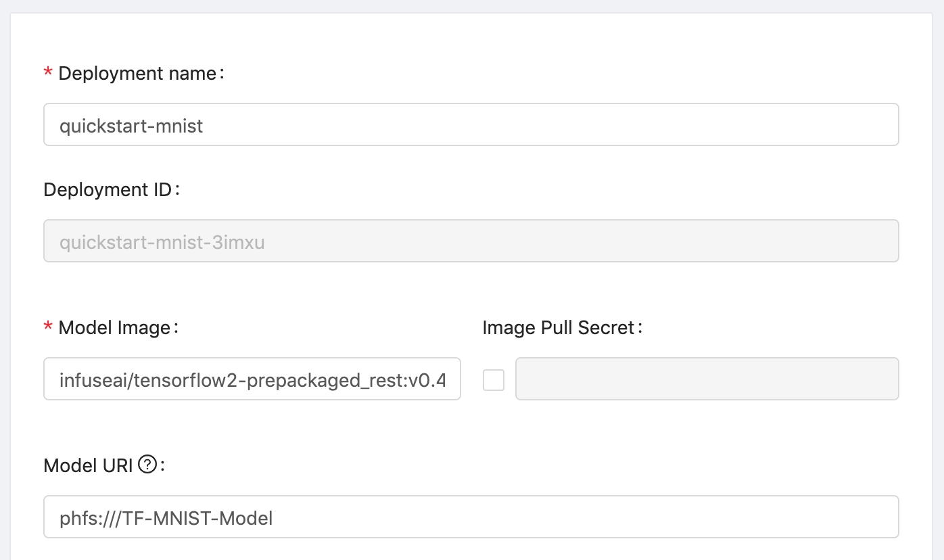Enable the Image Pull Secret checkbox
944x560 pixels.
pyautogui.click(x=494, y=380)
